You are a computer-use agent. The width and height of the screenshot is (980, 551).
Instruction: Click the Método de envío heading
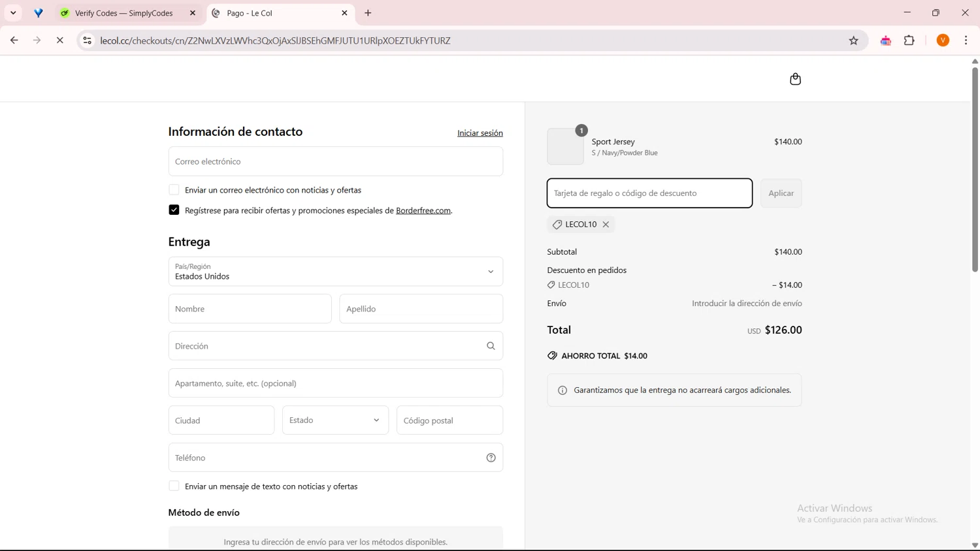pyautogui.click(x=204, y=512)
